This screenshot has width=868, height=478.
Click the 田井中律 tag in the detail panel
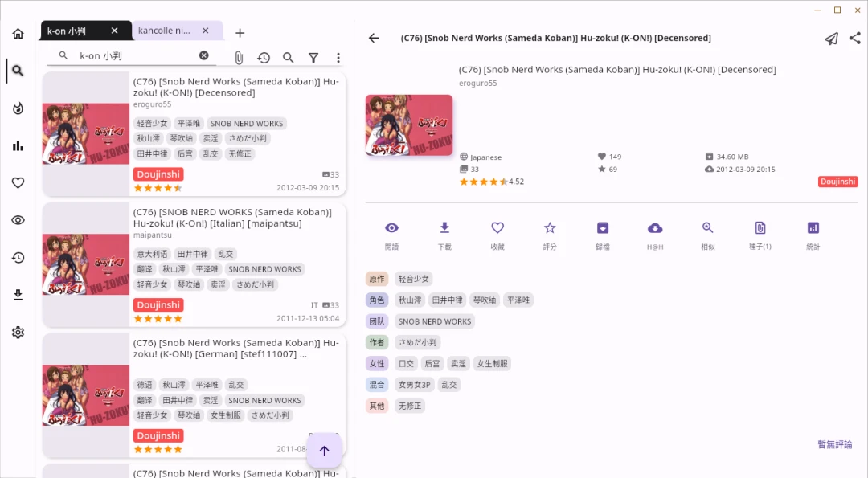click(x=448, y=300)
